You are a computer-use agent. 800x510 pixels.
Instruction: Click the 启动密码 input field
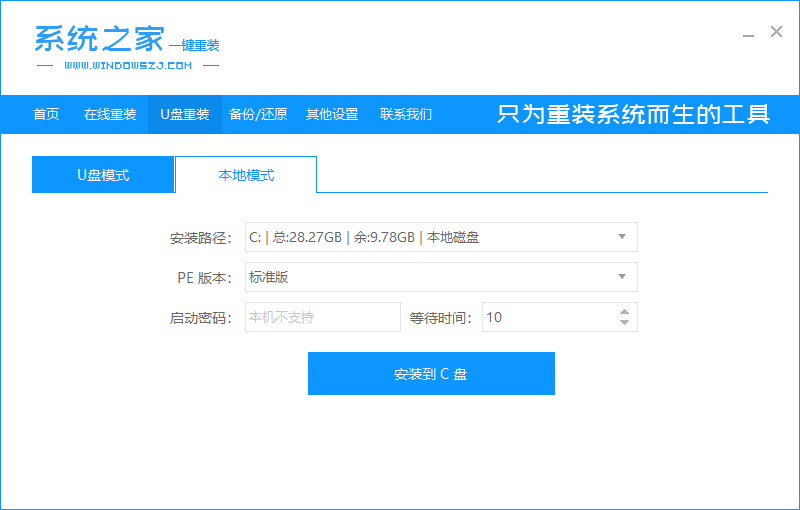322,317
